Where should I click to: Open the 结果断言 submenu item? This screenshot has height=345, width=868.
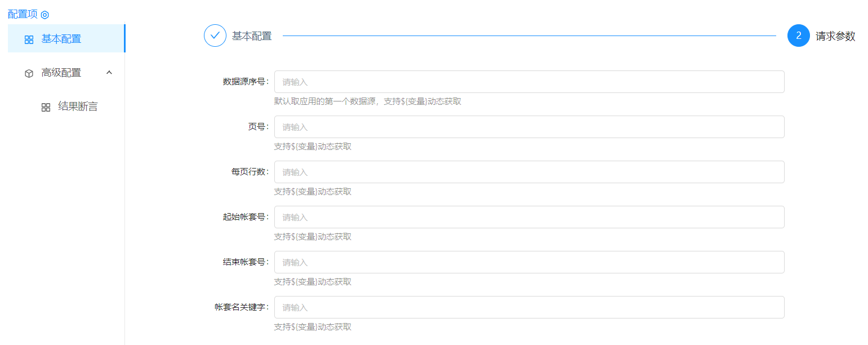78,107
